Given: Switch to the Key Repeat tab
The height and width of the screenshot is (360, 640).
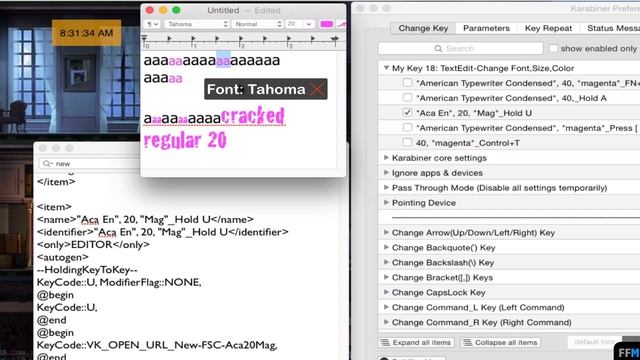Looking at the screenshot, I should point(548,28).
